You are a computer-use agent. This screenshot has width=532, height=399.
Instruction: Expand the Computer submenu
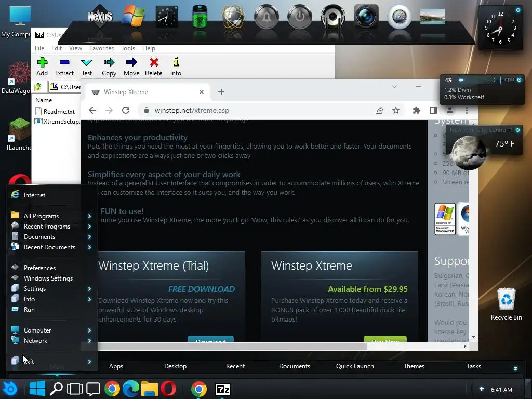point(51,330)
